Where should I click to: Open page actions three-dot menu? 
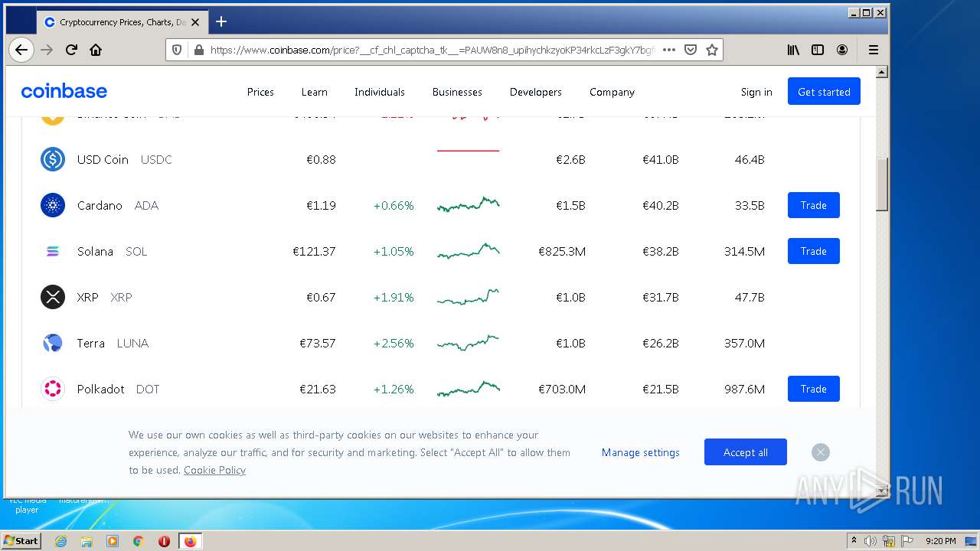point(668,50)
